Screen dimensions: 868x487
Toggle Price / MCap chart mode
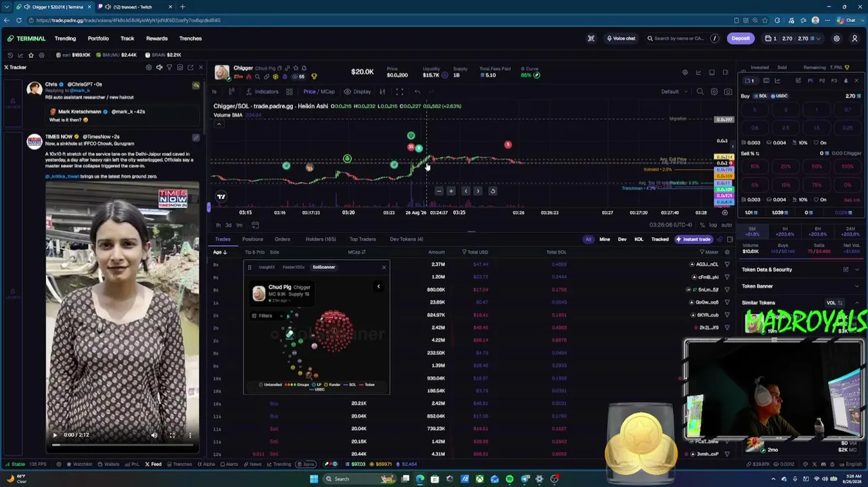[x=318, y=91]
